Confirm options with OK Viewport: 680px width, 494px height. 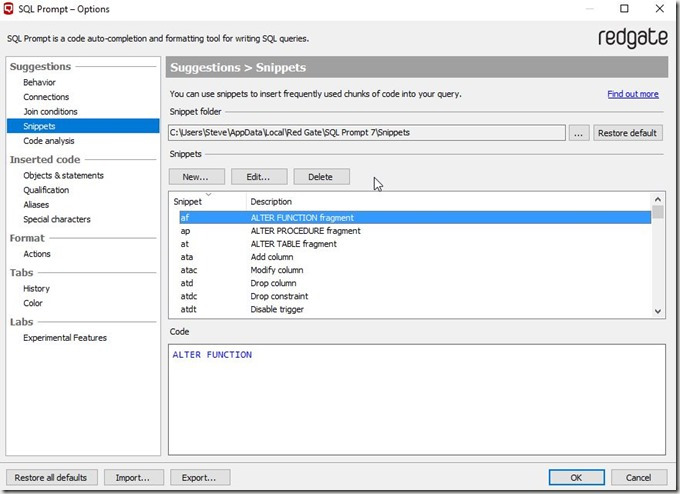[576, 478]
